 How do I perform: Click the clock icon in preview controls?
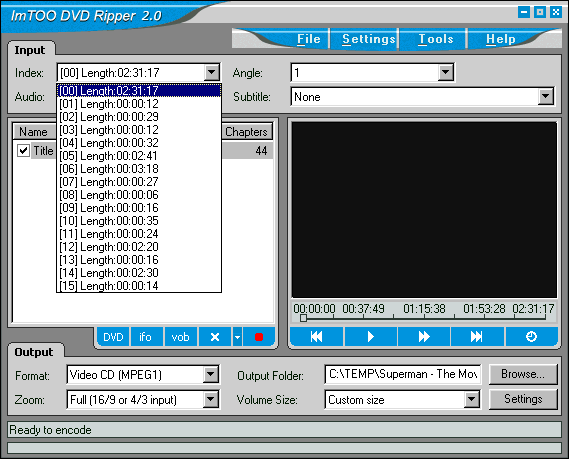pyautogui.click(x=531, y=337)
